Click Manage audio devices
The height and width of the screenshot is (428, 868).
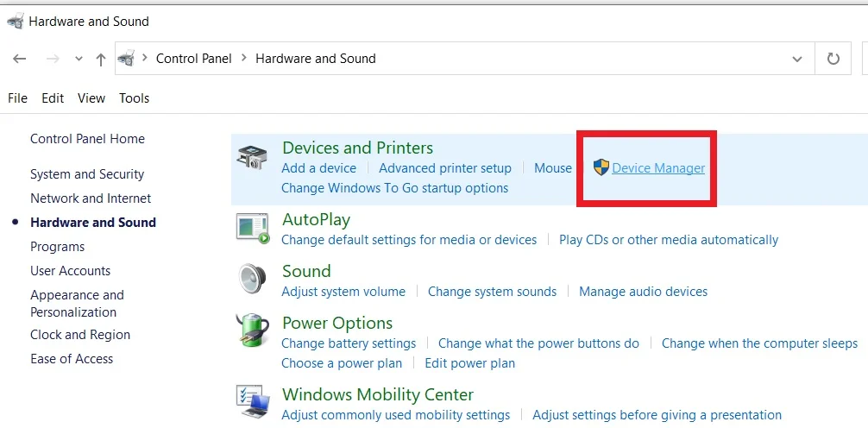[644, 292]
